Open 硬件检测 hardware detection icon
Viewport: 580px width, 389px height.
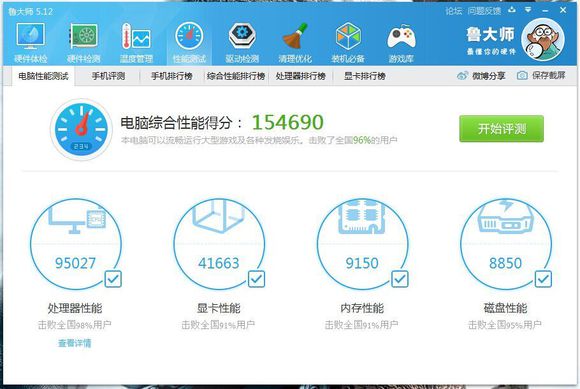pyautogui.click(x=84, y=36)
